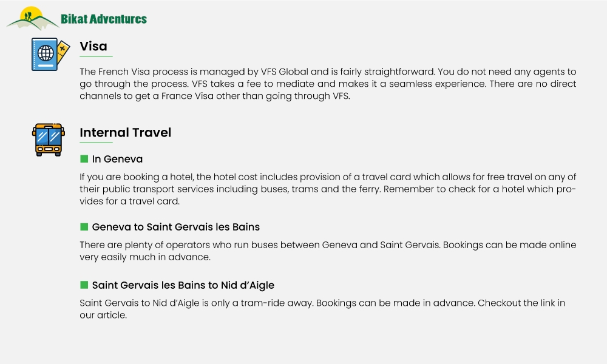
Task: Click the Saint Gervais les Bains to Nid d'Aigle subheading
Action: pos(183,286)
